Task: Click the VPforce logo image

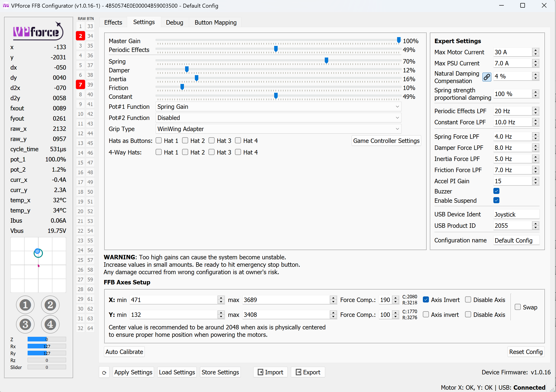Action: [x=38, y=32]
